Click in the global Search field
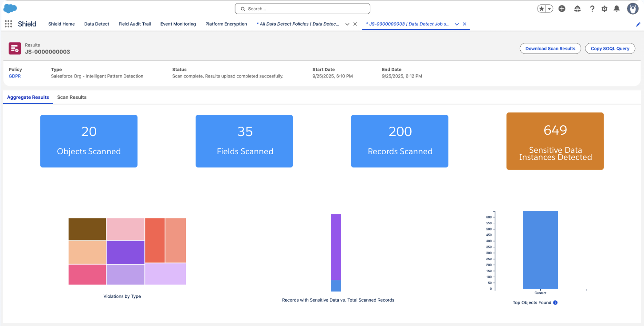The image size is (644, 326). [x=302, y=9]
